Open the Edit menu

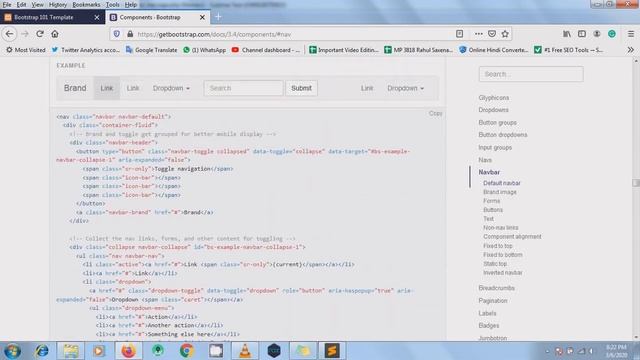point(21,4)
